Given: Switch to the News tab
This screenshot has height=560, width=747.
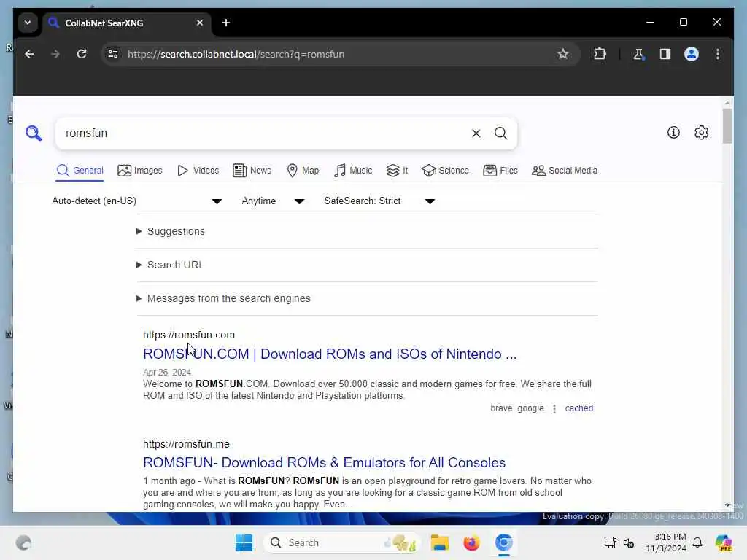Looking at the screenshot, I should click(252, 171).
